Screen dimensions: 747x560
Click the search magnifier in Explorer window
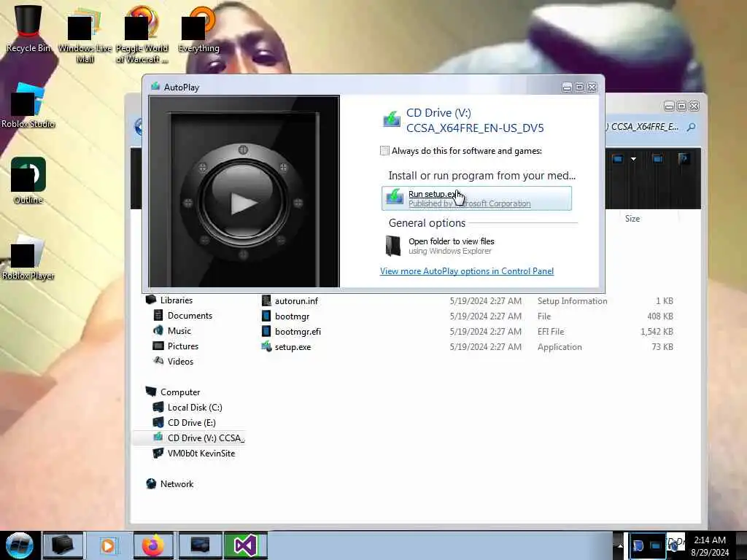point(692,127)
